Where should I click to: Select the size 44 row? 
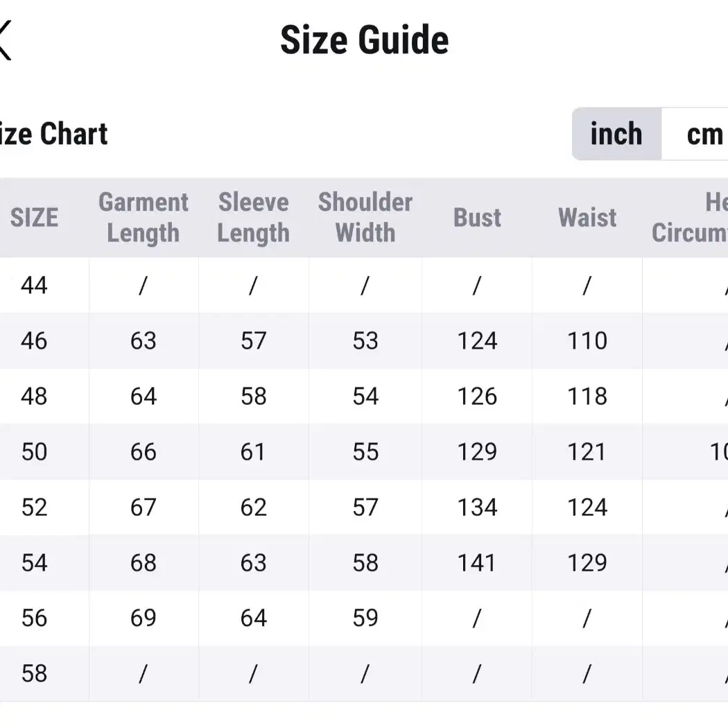pyautogui.click(x=364, y=285)
